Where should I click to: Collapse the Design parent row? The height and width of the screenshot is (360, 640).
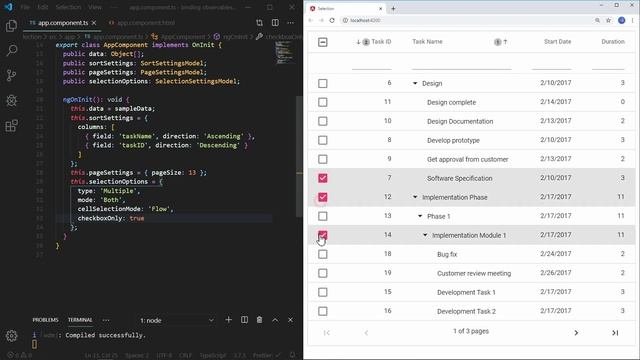pyautogui.click(x=415, y=83)
